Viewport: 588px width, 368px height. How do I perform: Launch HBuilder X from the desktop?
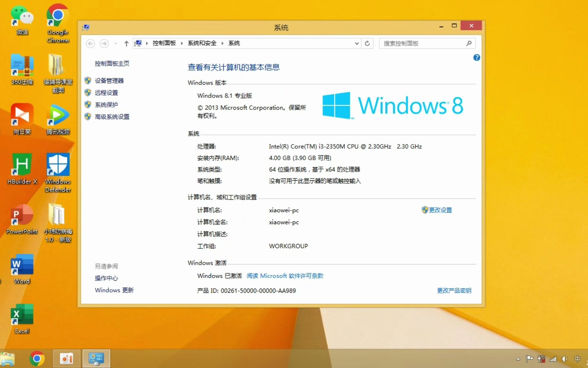click(x=22, y=169)
